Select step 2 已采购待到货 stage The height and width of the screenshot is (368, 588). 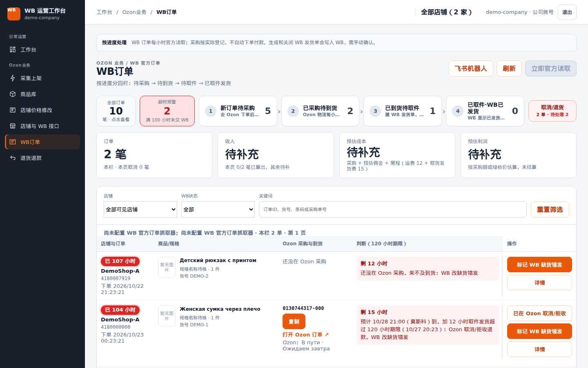(321, 111)
